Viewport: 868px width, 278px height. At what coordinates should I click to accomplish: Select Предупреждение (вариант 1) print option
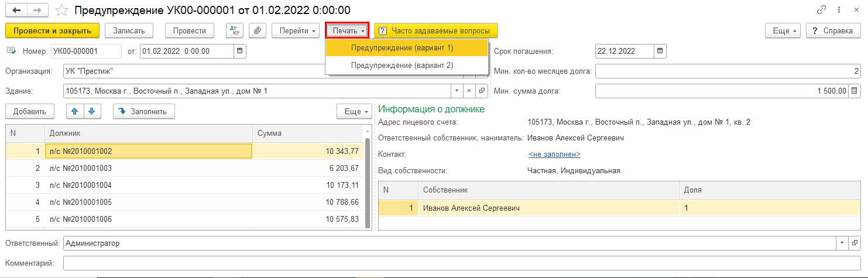pos(402,47)
